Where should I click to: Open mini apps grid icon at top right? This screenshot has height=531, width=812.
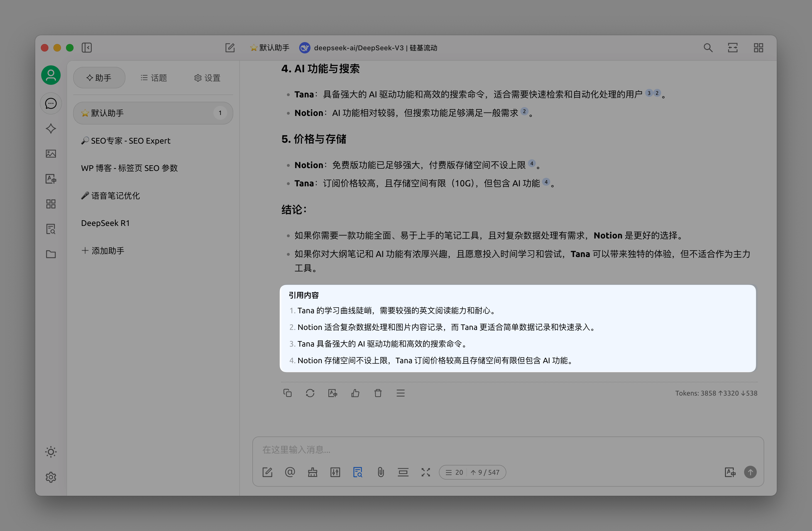(x=758, y=48)
